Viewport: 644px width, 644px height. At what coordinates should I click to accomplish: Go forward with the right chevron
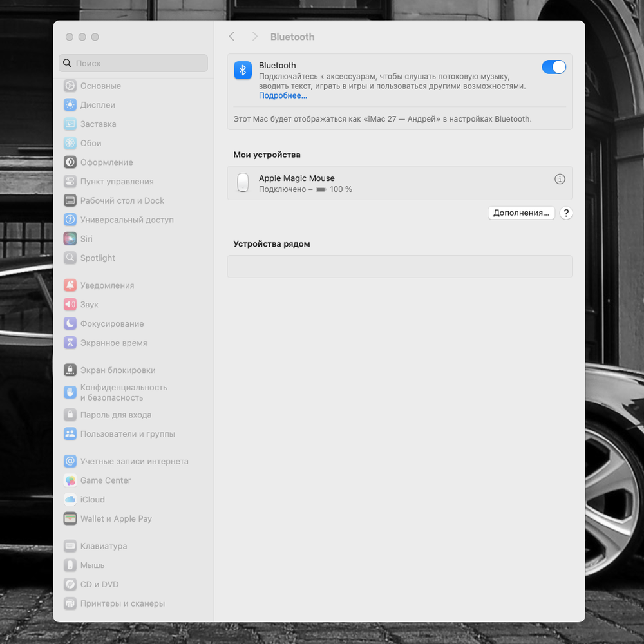pos(254,37)
